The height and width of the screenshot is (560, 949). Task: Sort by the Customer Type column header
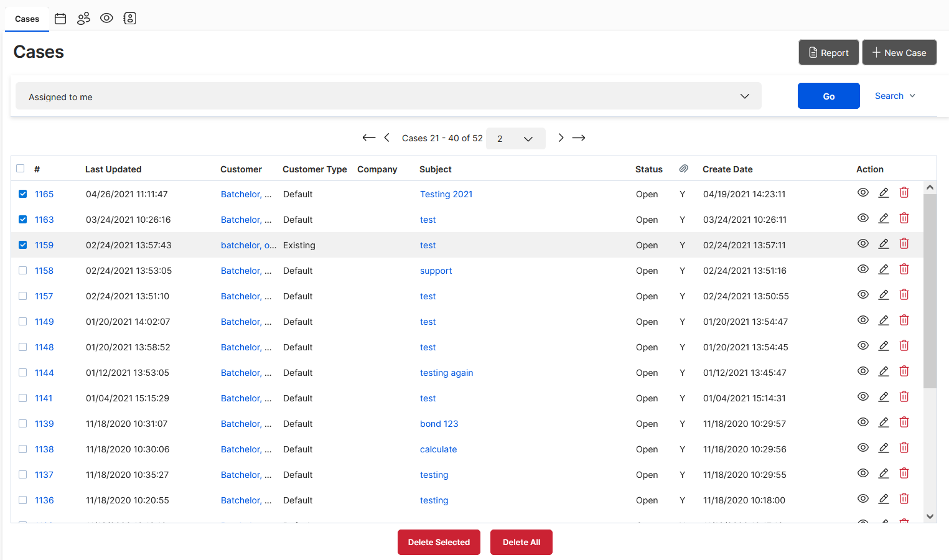314,169
